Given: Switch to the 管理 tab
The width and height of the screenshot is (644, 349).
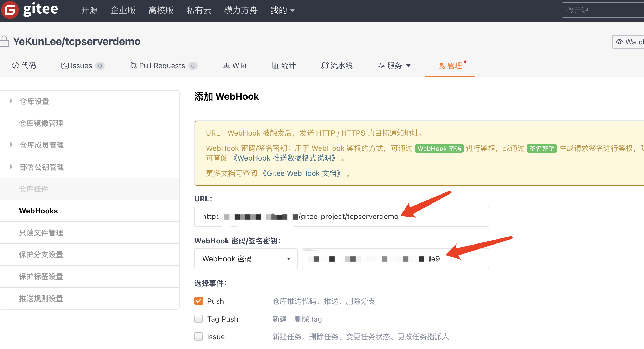Looking at the screenshot, I should coord(450,66).
